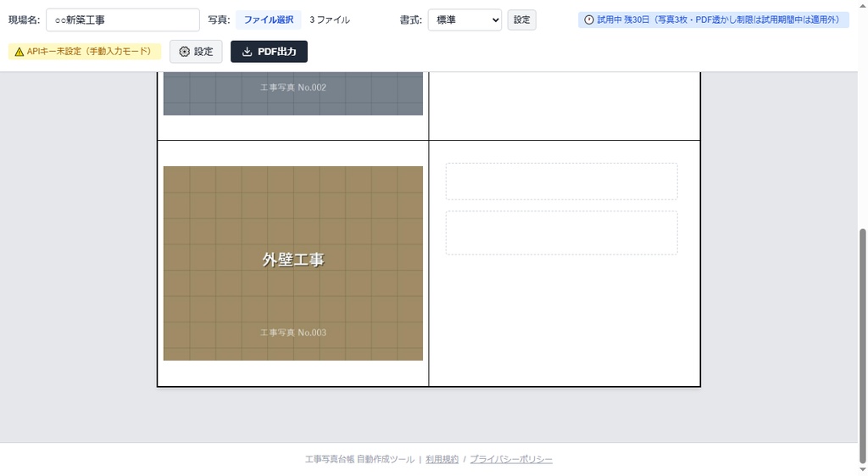The image size is (868, 476).
Task: Click the gear icon in 設定 button
Action: pos(184,52)
